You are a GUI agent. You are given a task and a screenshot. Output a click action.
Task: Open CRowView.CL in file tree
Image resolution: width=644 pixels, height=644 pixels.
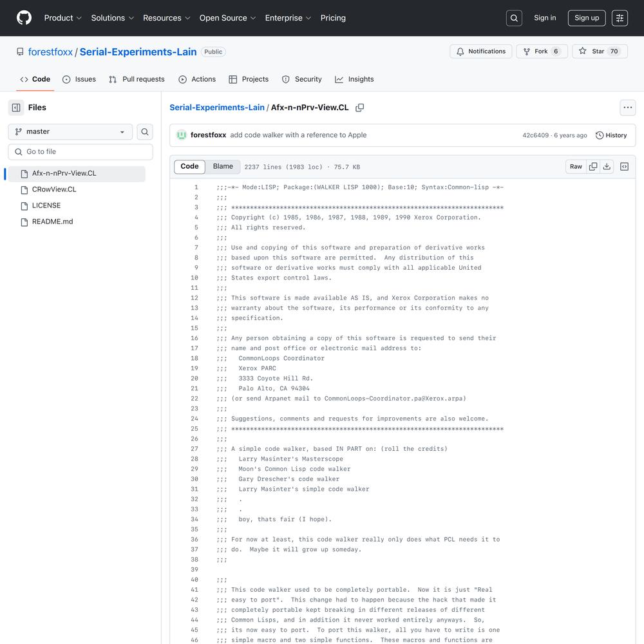tap(77, 190)
